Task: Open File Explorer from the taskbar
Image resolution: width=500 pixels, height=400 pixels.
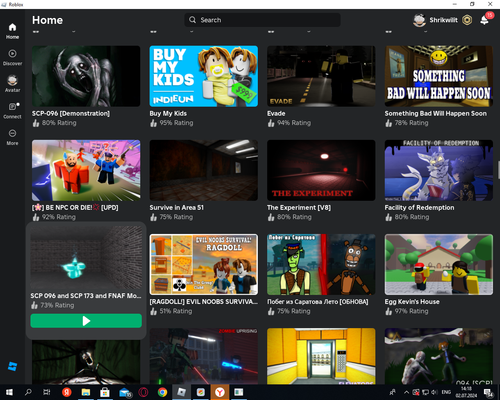Action: coord(86,392)
